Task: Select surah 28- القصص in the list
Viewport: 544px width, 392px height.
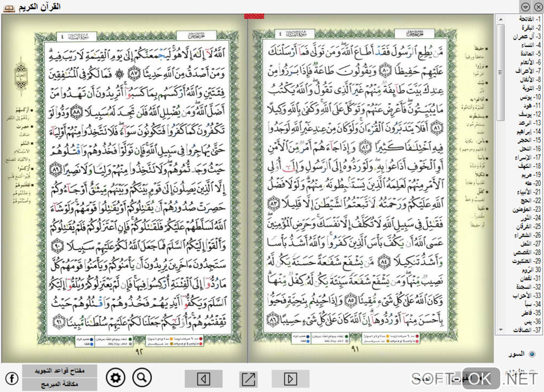Action: (527, 253)
